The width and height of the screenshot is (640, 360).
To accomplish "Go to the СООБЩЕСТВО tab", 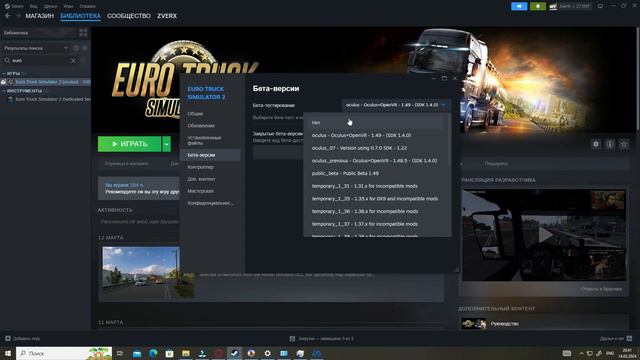I will (x=129, y=16).
